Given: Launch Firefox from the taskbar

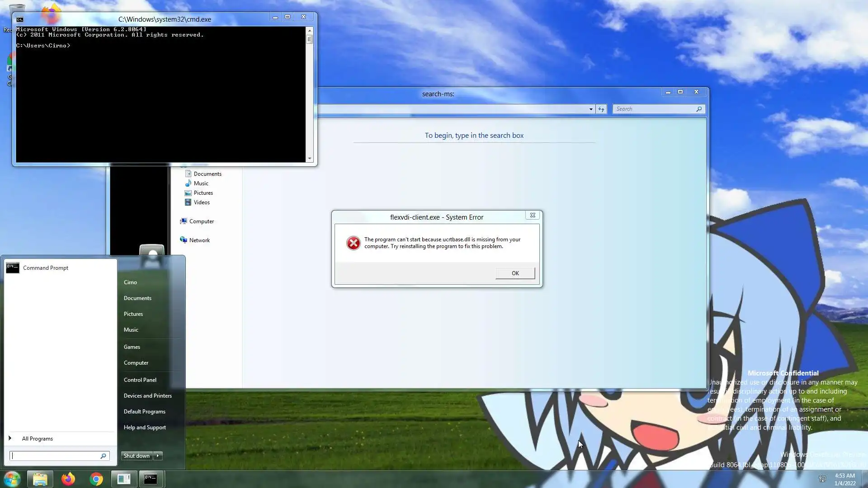Looking at the screenshot, I should (68, 479).
